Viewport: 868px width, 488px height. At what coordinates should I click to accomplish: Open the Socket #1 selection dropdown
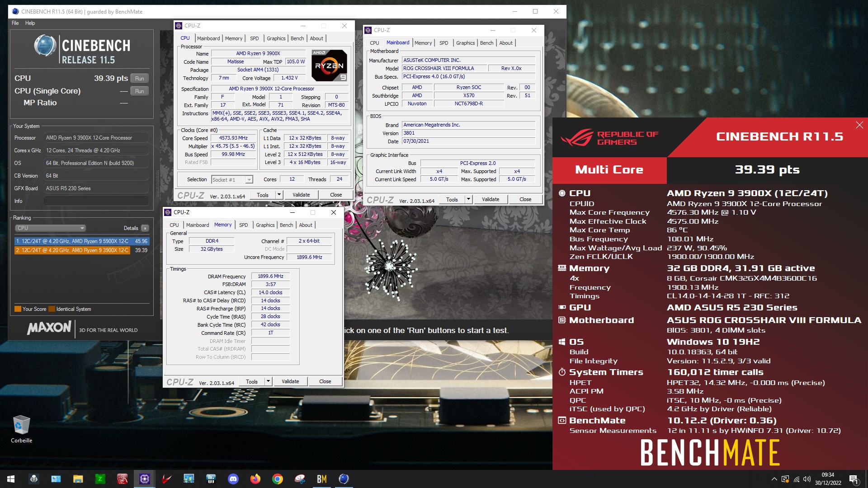tap(232, 180)
